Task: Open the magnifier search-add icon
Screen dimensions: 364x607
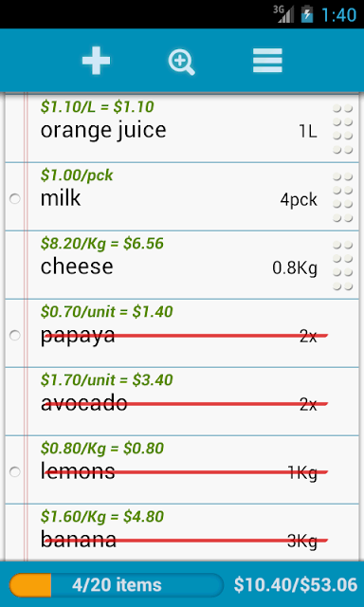Action: tap(181, 63)
